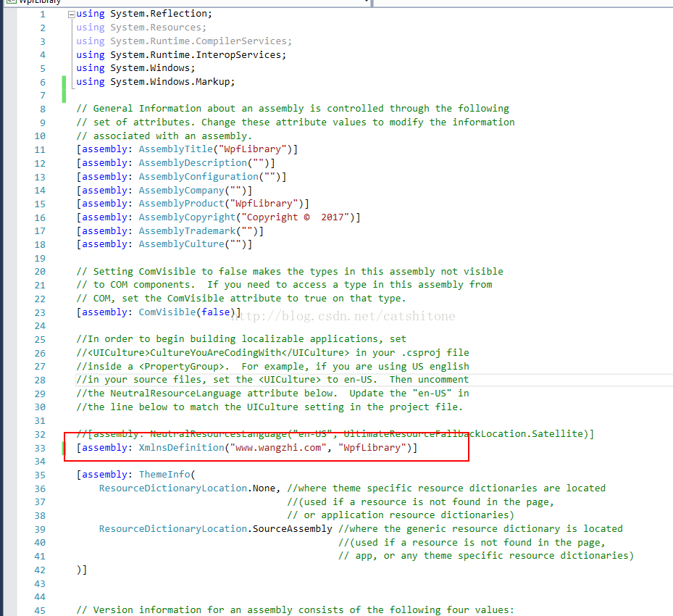Click the '// associated with an assembly.' comment
673x616 pixels.
pos(164,136)
